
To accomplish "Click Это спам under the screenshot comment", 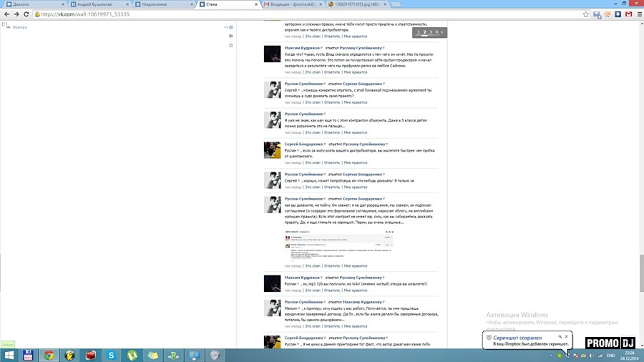I will coord(313,264).
